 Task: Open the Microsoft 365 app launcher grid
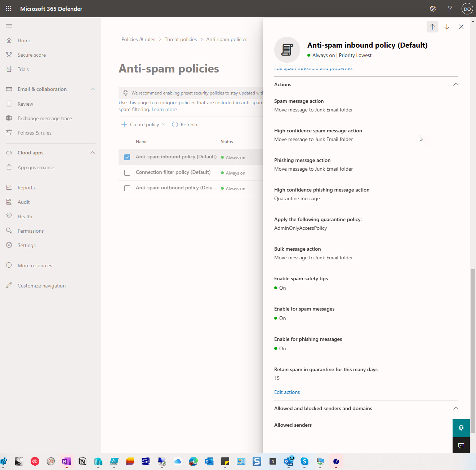coord(8,8)
